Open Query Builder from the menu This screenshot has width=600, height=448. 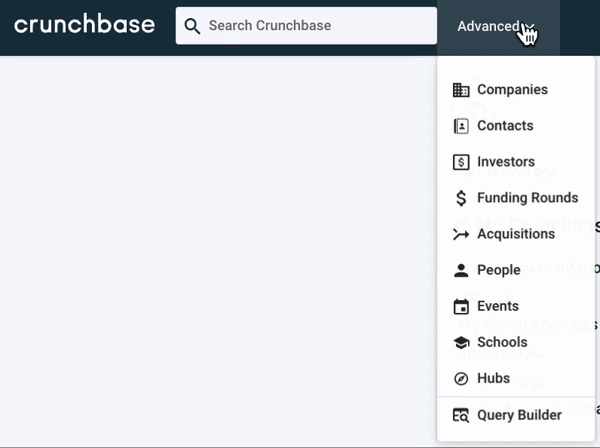click(x=519, y=415)
